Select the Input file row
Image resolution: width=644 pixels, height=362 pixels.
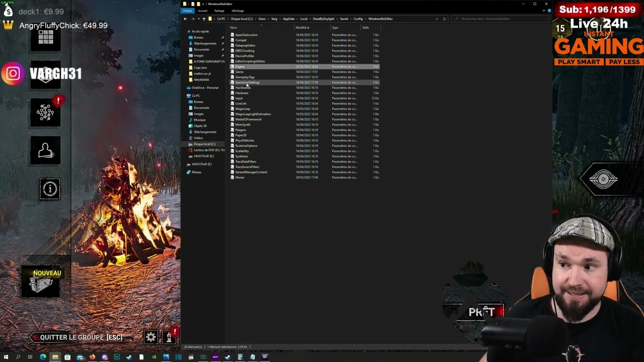tap(304, 98)
